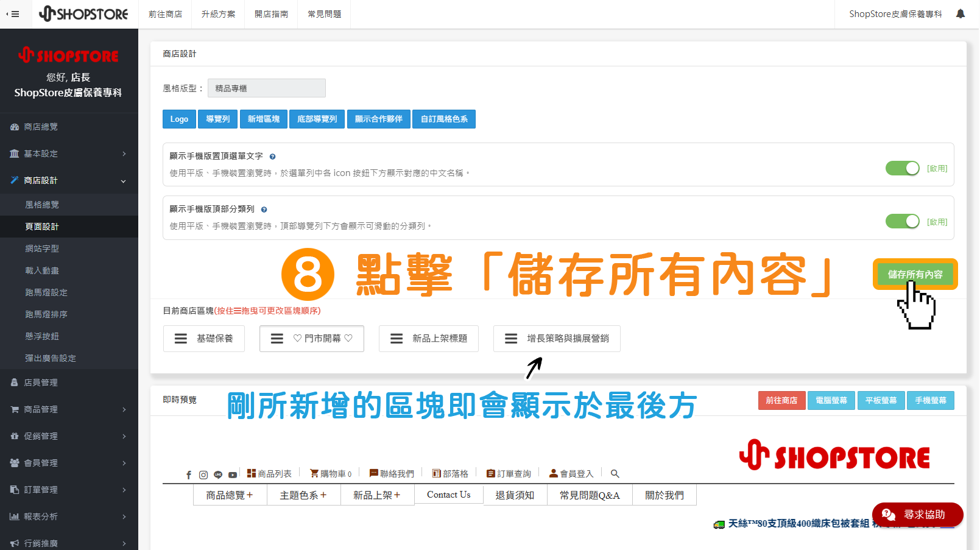
Task: Open 常見問題 in top navigation
Action: click(325, 14)
